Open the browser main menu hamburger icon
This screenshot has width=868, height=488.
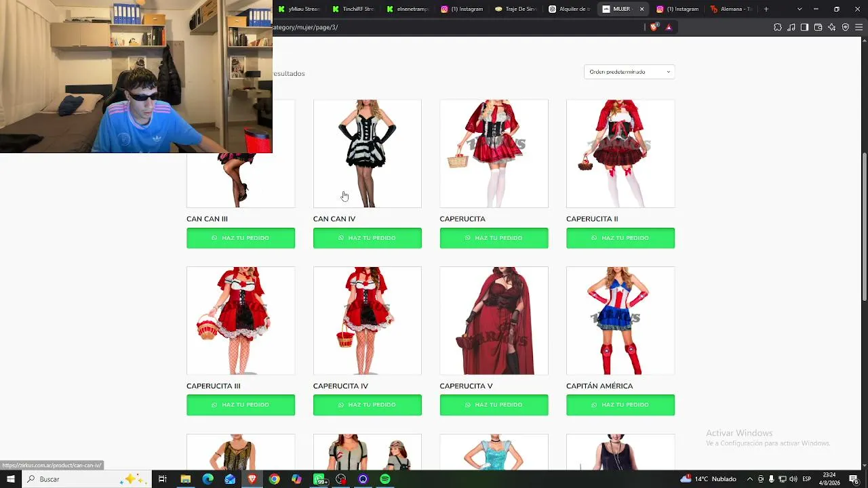pos(859,27)
